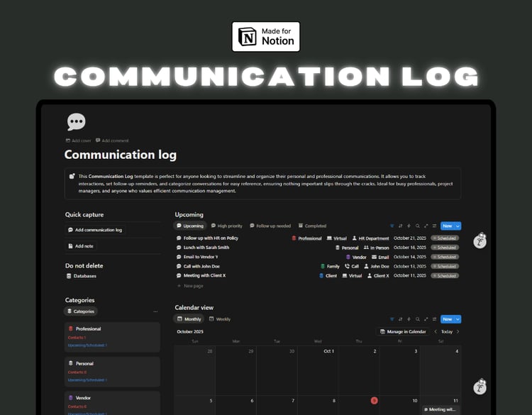Click the Made for Notion badge

(x=266, y=37)
